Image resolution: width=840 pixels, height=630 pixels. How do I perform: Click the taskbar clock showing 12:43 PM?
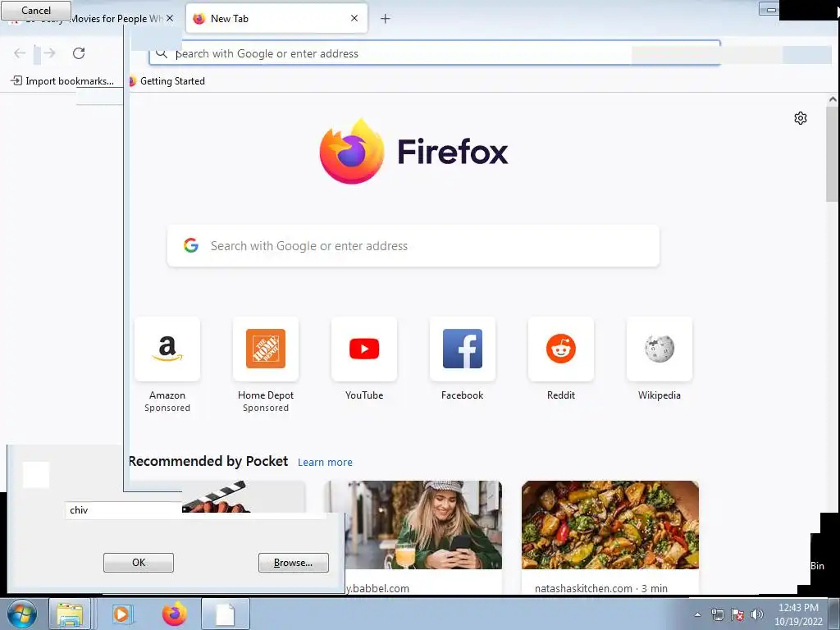(x=798, y=614)
